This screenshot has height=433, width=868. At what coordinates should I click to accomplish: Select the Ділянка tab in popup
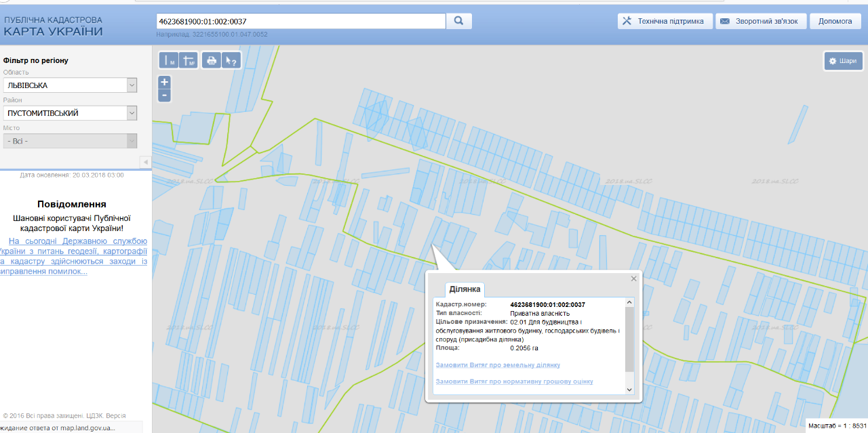point(465,289)
